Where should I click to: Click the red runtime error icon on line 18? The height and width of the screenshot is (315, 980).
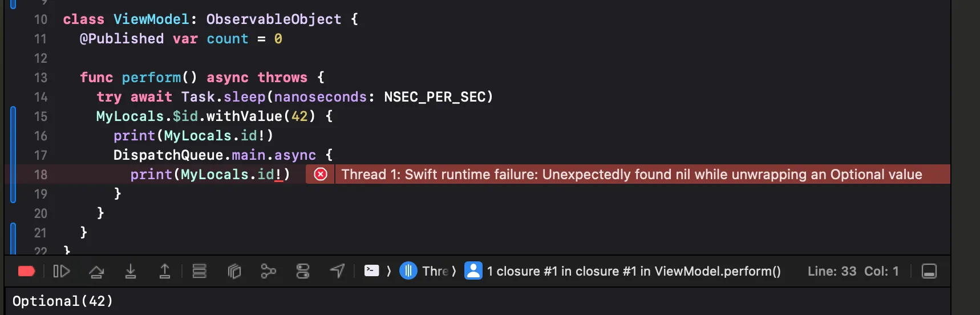[321, 174]
